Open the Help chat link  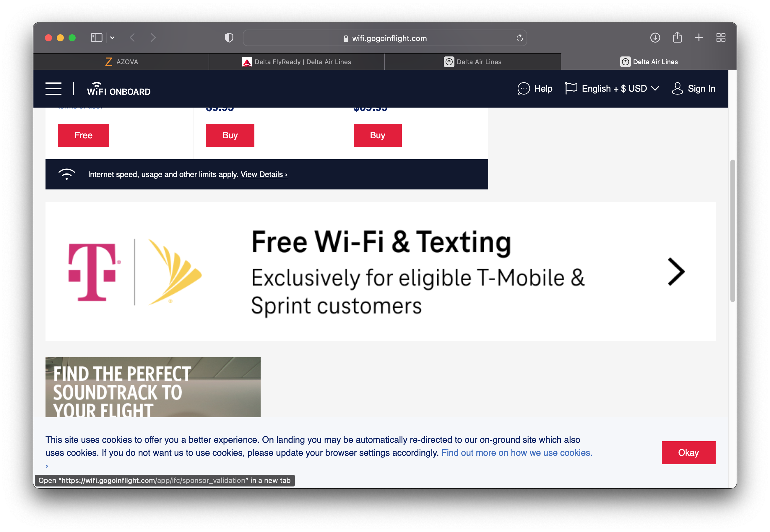coord(535,89)
